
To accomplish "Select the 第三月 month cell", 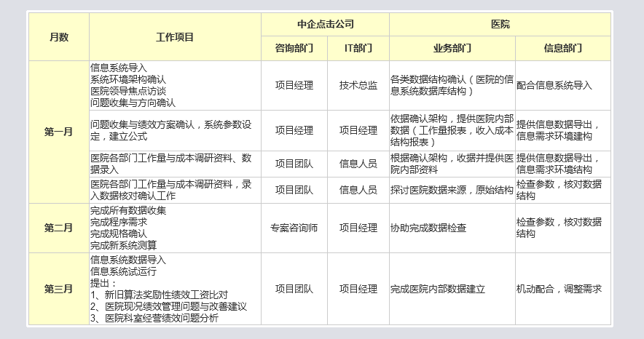I will (59, 289).
